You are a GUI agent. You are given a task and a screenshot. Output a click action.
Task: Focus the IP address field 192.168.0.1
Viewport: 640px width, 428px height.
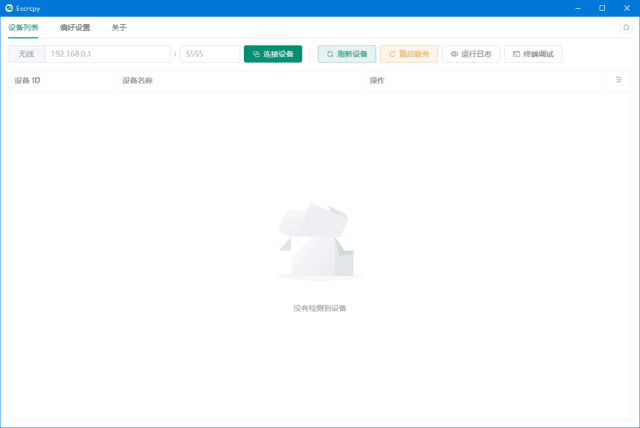[x=107, y=54]
